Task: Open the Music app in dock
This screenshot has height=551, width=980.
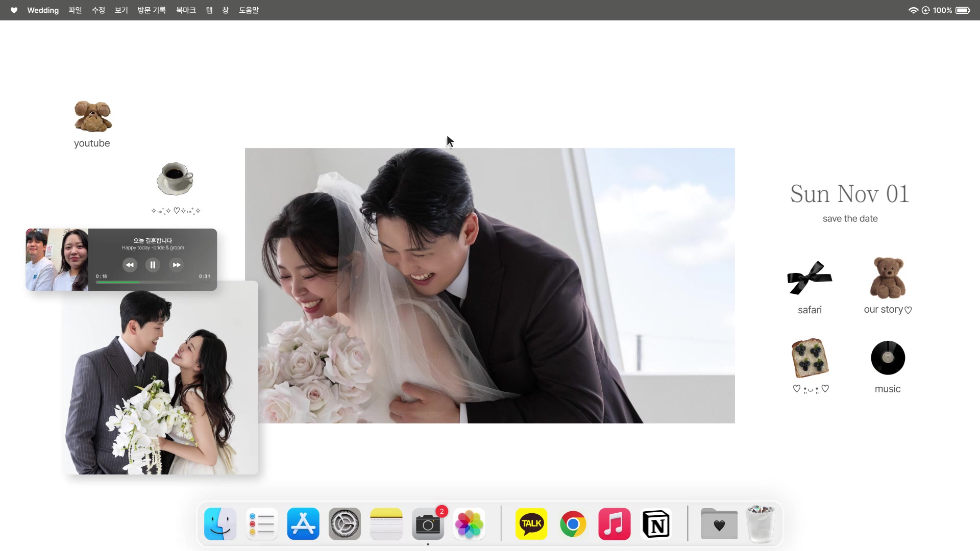Action: [615, 523]
